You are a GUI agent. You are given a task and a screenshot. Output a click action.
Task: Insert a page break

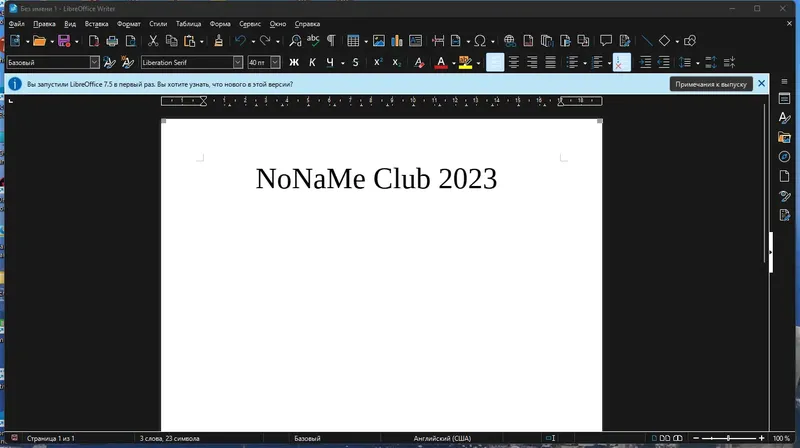(x=438, y=41)
